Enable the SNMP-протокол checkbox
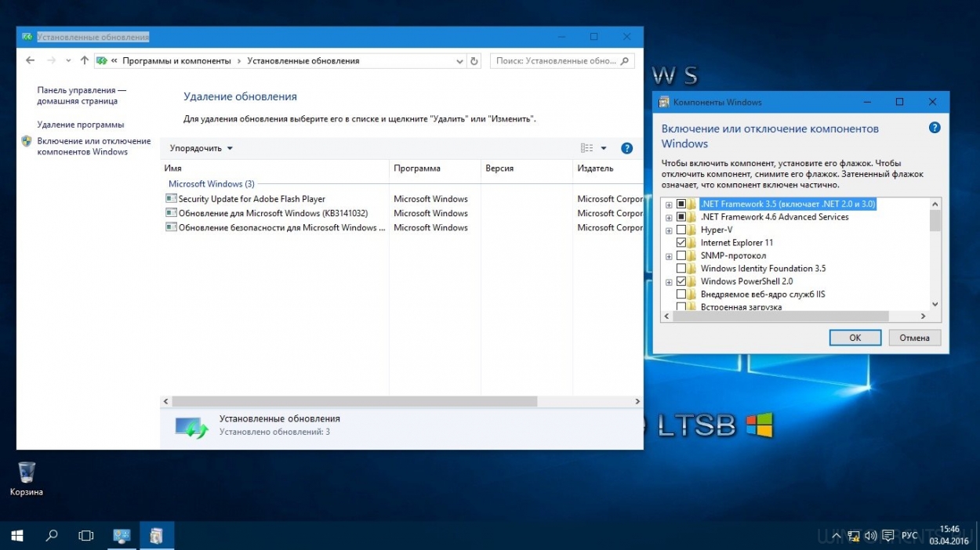This screenshot has width=980, height=550. 681,256
